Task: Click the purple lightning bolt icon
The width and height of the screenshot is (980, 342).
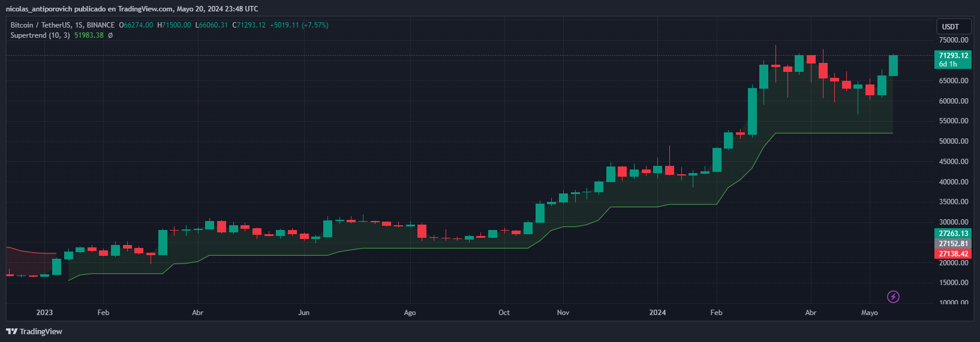Action: click(x=893, y=296)
